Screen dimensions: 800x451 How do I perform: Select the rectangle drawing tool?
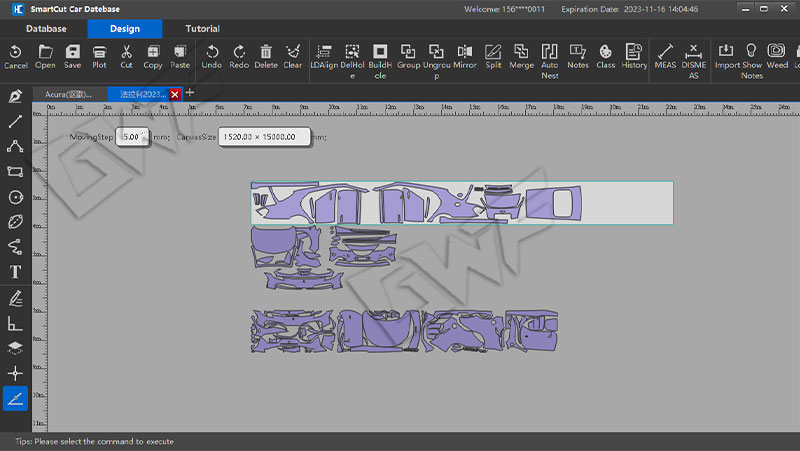tap(15, 172)
